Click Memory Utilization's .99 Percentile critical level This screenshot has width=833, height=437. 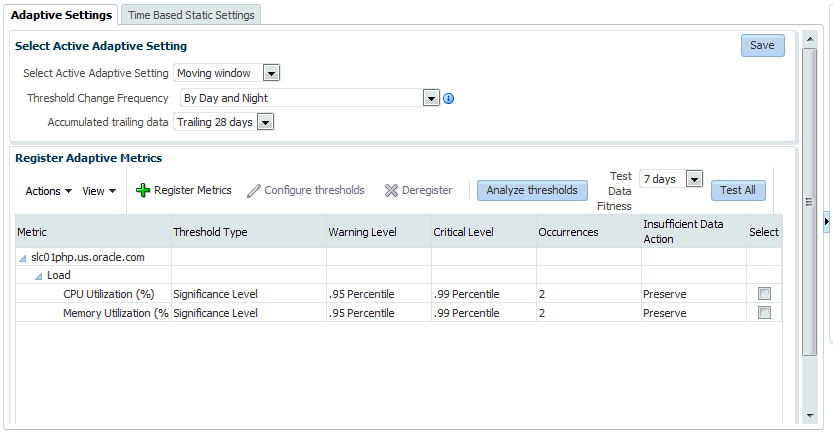coord(466,313)
